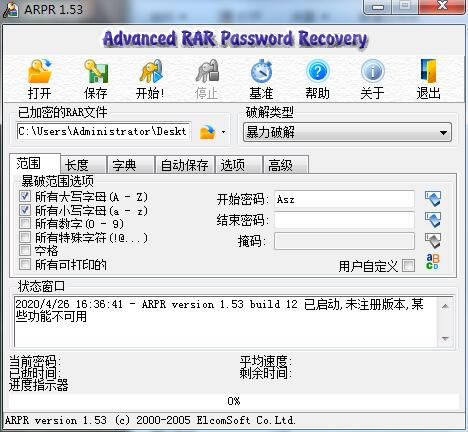Image resolution: width=468 pixels, height=432 pixels.
Task: Close the ARPR 1.53 window
Action: click(442, 6)
